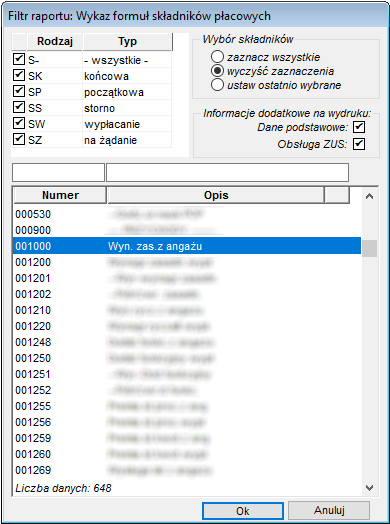Toggle the SK końcowa checkbox
Image resolution: width=390 pixels, height=524 pixels.
[x=19, y=75]
